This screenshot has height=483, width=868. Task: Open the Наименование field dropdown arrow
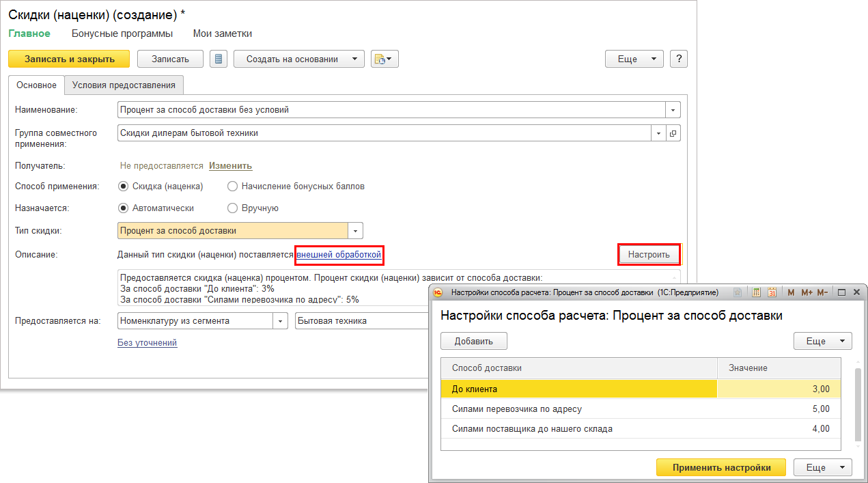[673, 110]
